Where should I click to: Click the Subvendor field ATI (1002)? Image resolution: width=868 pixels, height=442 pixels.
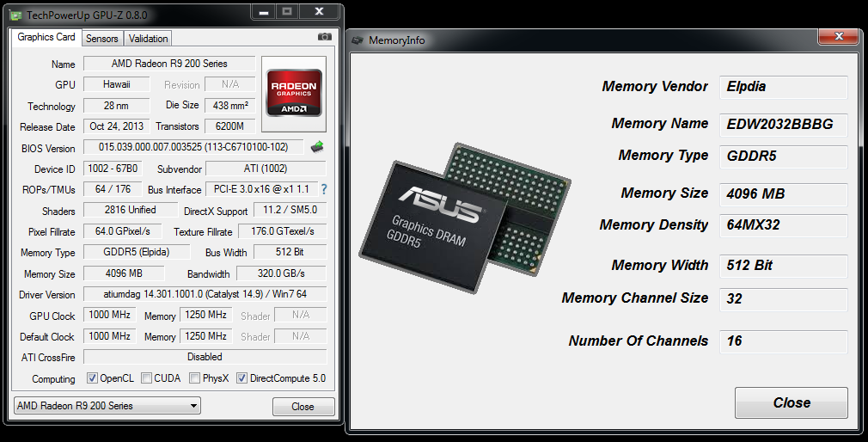(266, 169)
